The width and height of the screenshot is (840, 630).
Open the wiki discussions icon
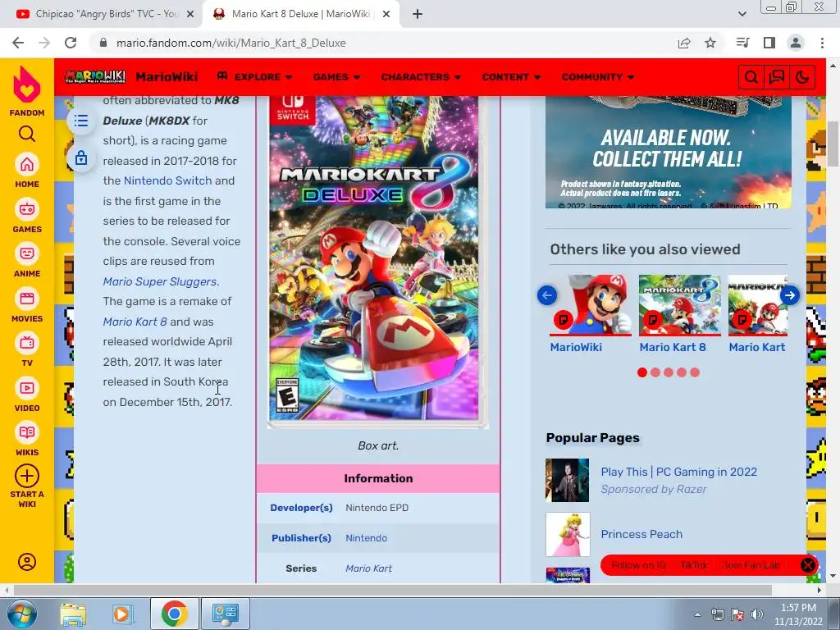pos(777,77)
